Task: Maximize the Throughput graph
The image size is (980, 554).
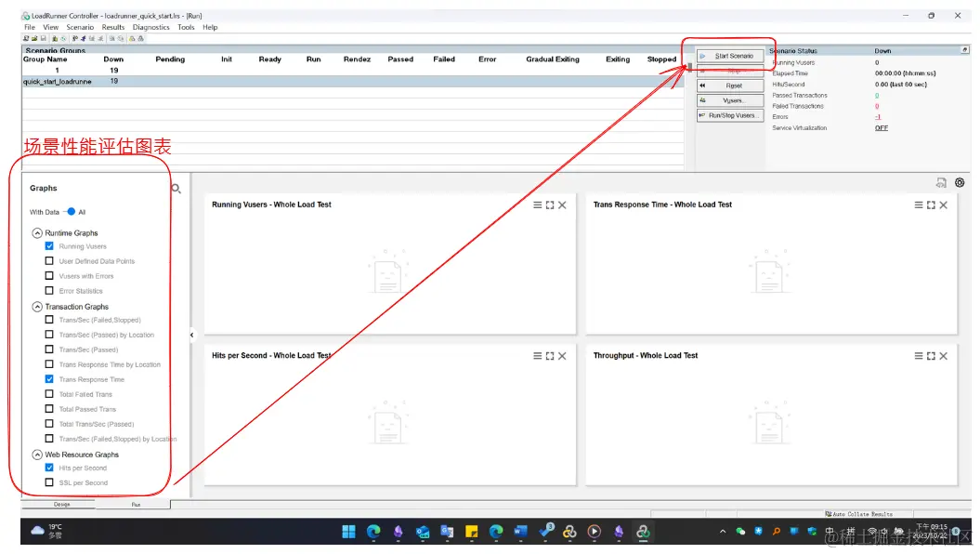Action: tap(932, 356)
